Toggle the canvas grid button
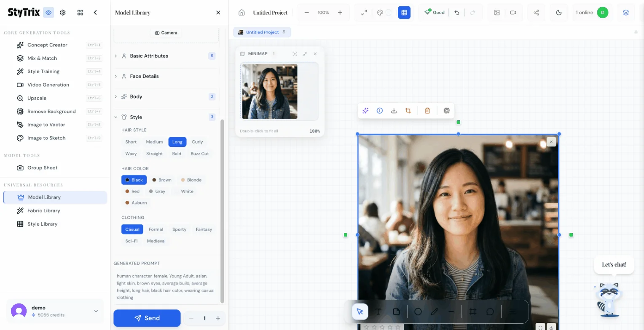644x330 pixels. [404, 13]
